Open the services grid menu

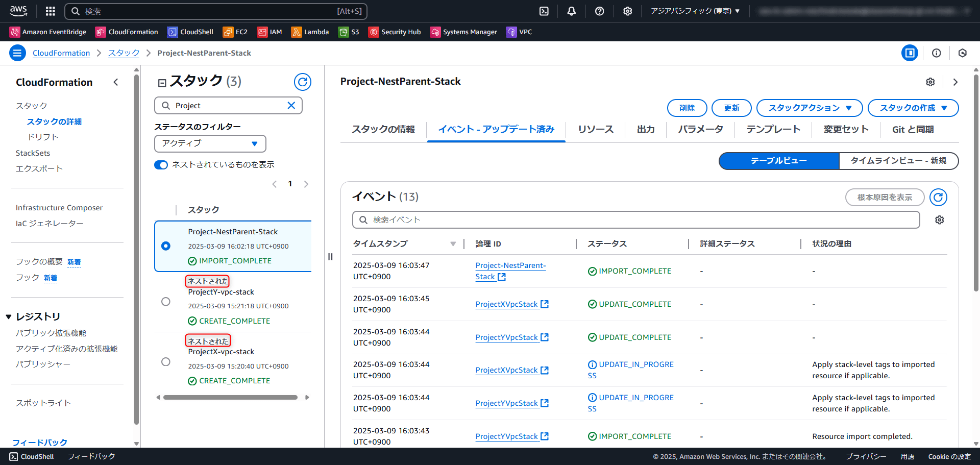pos(50,11)
